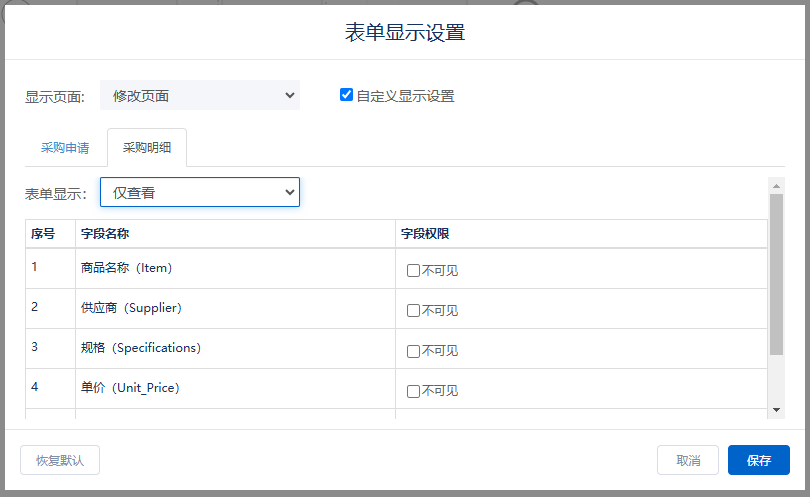Click the 商品名称 (Item) field name cell
This screenshot has height=497, width=810.
click(x=236, y=268)
